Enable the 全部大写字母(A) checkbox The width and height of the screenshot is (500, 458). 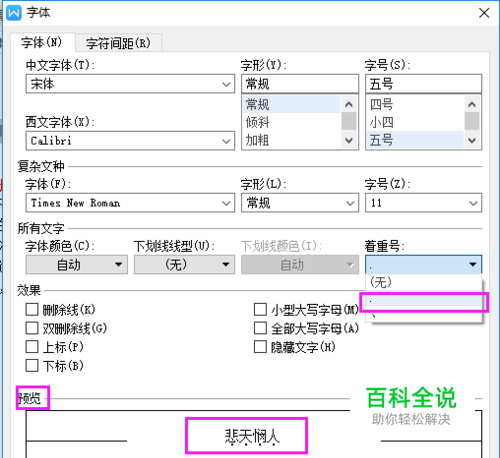(x=260, y=328)
